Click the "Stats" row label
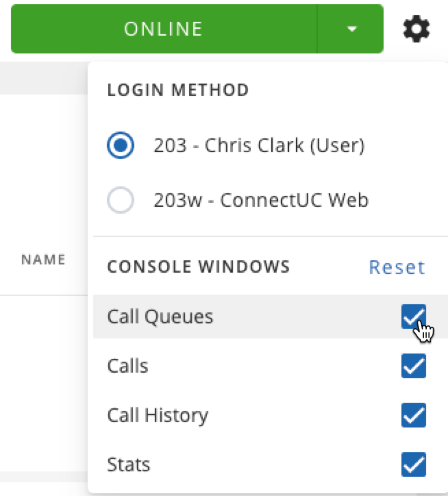 (x=129, y=464)
